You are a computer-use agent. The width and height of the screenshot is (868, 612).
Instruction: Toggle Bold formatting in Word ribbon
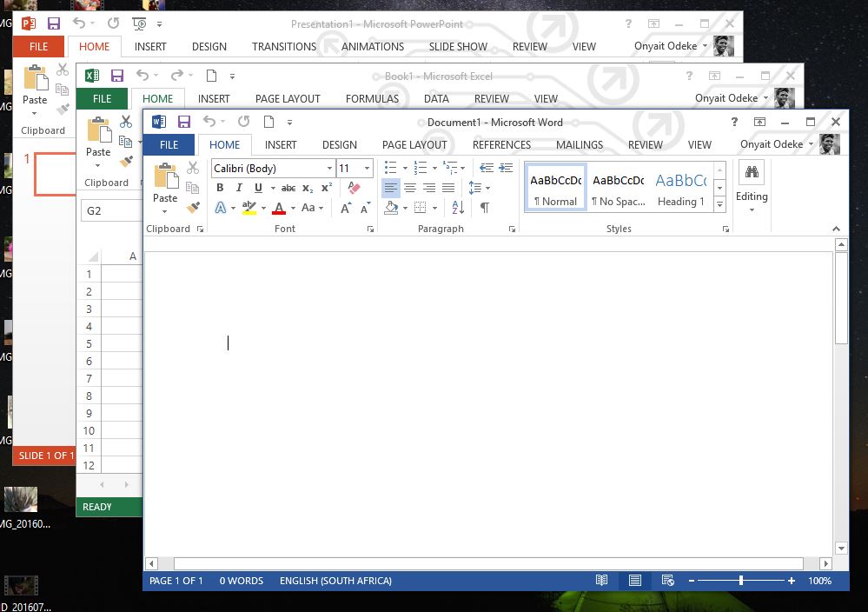[x=220, y=188]
